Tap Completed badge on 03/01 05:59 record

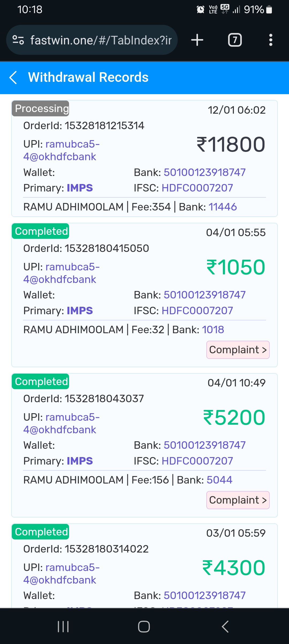[41, 532]
